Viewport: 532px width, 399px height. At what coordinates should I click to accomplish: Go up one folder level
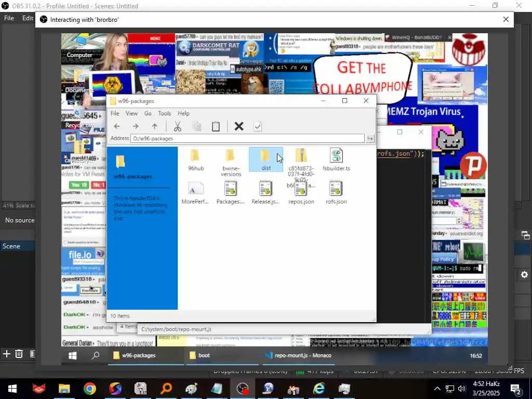[155, 126]
